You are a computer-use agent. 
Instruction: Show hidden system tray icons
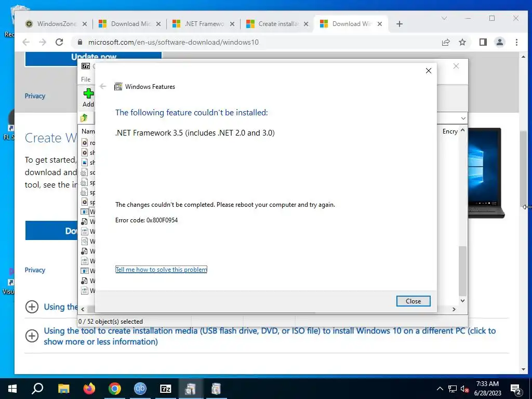point(440,389)
